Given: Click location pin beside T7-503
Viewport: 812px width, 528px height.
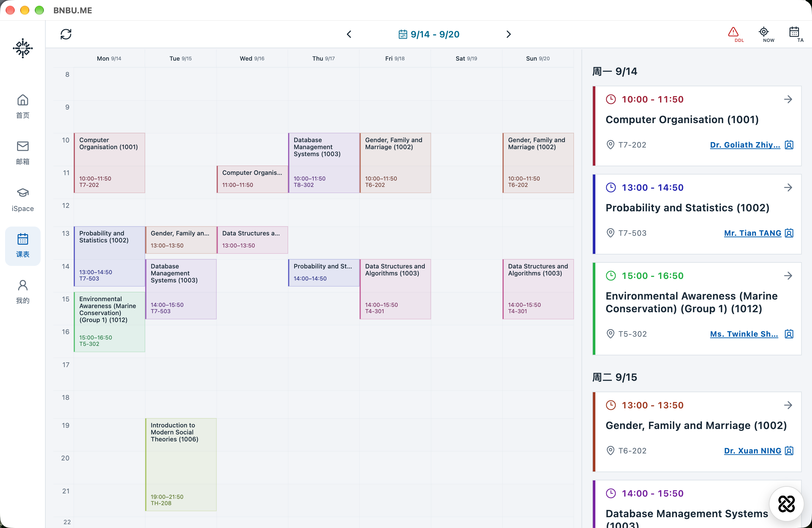Looking at the screenshot, I should (610, 233).
